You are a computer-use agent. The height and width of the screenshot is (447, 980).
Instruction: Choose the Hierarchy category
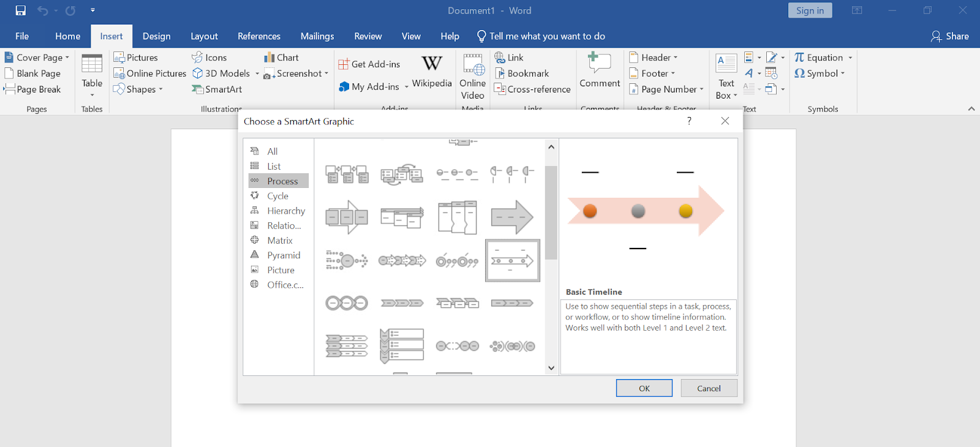pos(279,211)
